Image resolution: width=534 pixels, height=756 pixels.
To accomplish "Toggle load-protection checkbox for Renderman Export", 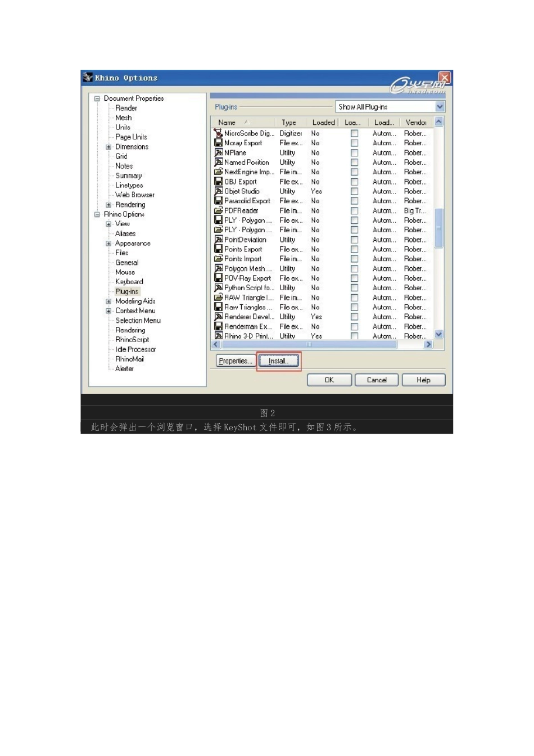I will pos(354,326).
